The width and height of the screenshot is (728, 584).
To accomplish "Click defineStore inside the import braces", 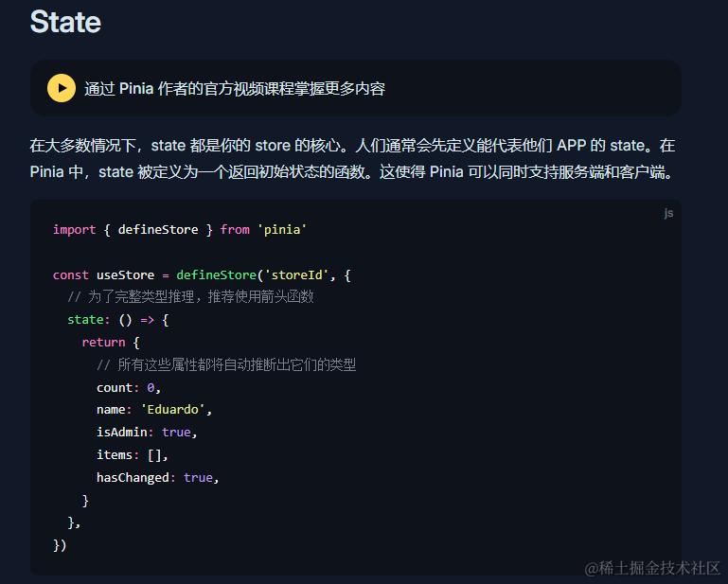I will click(158, 229).
